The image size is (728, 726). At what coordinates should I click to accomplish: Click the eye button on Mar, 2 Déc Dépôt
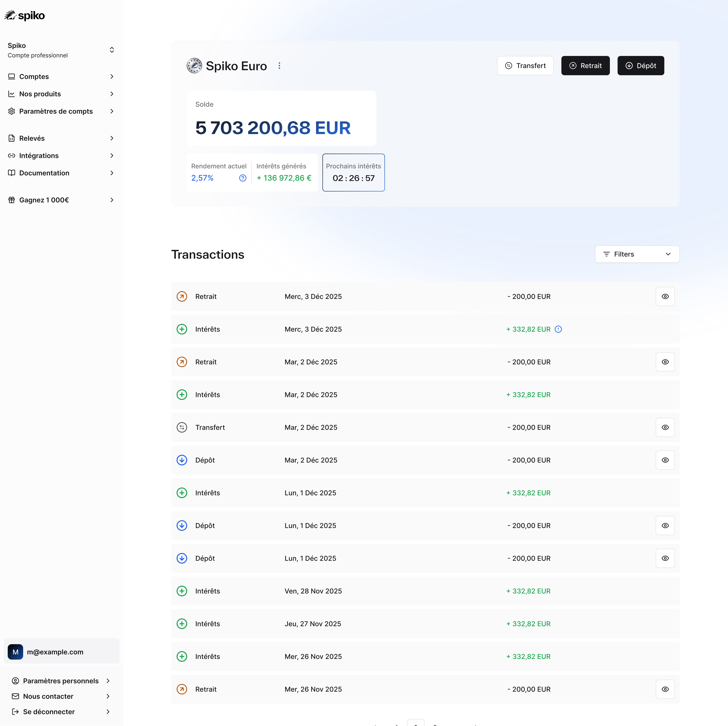coord(665,460)
